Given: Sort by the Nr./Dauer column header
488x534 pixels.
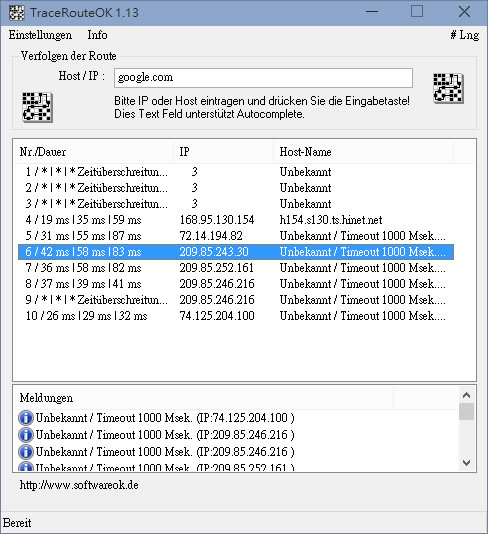Looking at the screenshot, I should coord(94,152).
